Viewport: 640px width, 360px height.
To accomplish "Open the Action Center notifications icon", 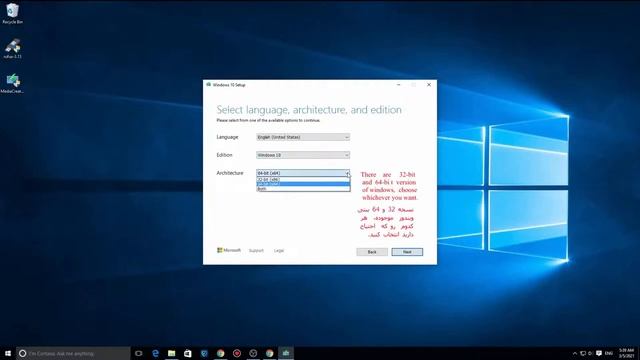I will click(x=599, y=353).
